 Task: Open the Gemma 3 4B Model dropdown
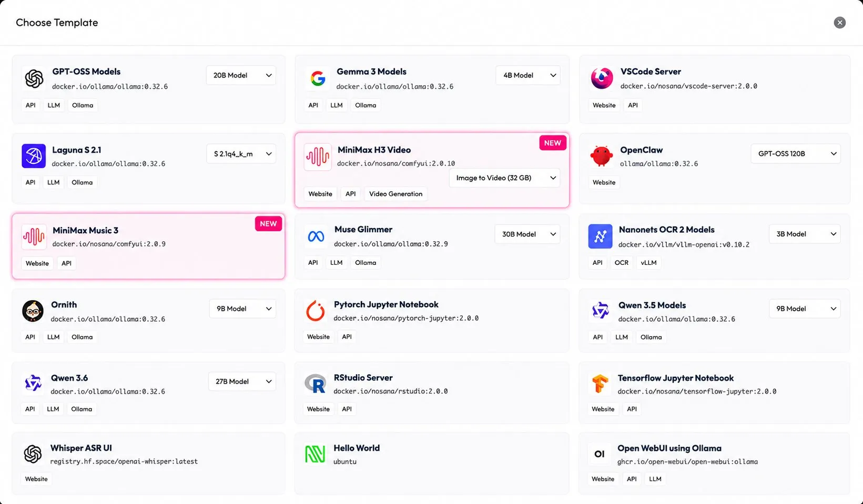click(528, 75)
